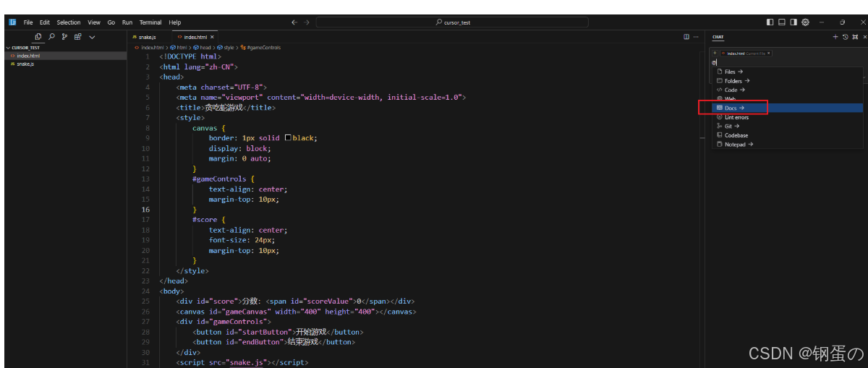The height and width of the screenshot is (368, 868).
Task: Choose Lint errors in the @ mention list
Action: tap(788, 117)
